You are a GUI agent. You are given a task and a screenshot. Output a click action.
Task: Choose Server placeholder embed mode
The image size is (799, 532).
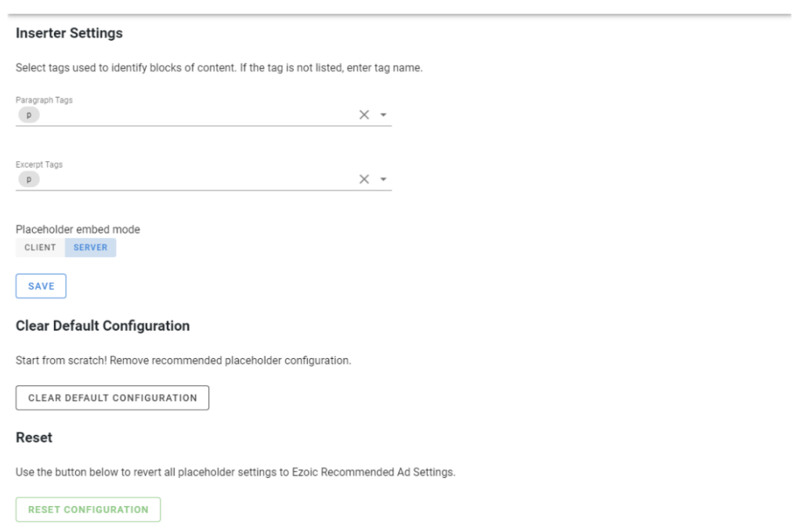90,248
